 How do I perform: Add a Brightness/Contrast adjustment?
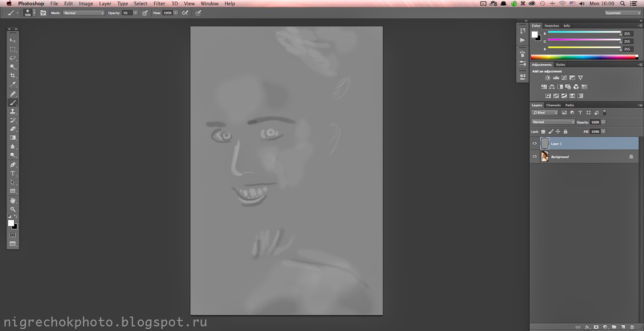pyautogui.click(x=548, y=78)
